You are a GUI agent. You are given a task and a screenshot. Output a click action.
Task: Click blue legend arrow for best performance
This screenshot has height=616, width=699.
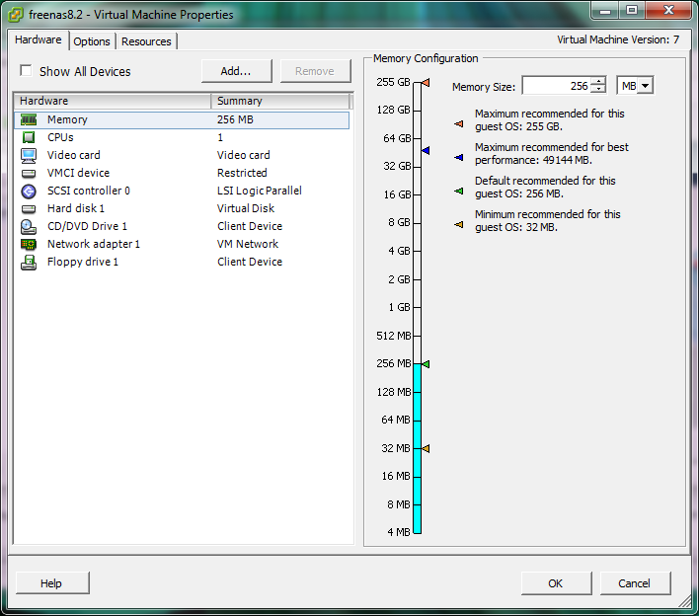pyautogui.click(x=459, y=157)
